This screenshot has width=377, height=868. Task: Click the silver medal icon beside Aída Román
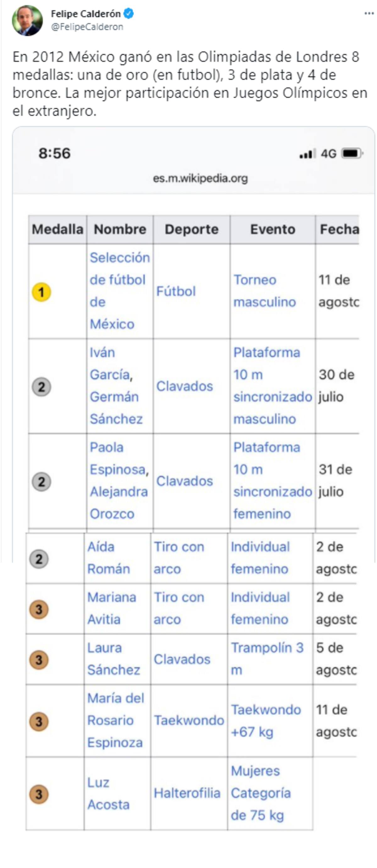click(39, 559)
